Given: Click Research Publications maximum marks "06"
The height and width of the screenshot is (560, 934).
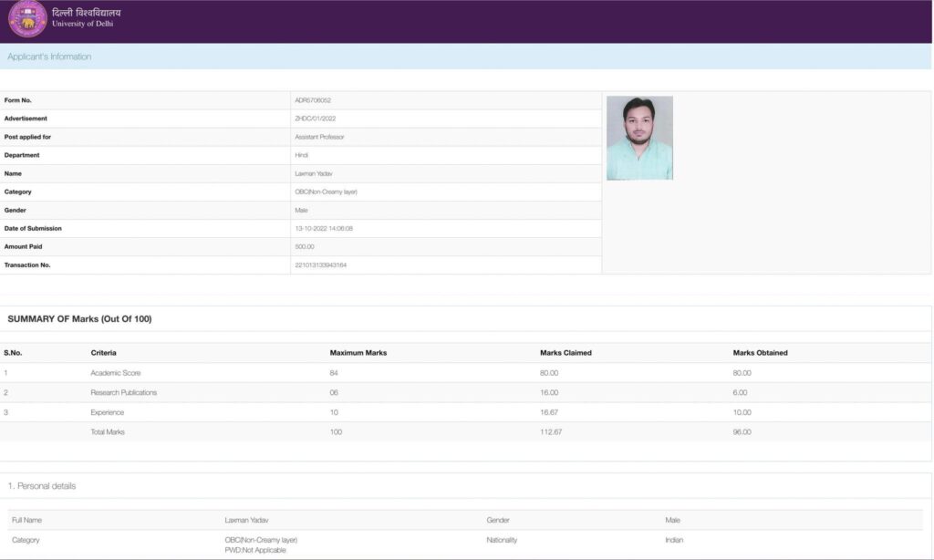Looking at the screenshot, I should pyautogui.click(x=334, y=392).
